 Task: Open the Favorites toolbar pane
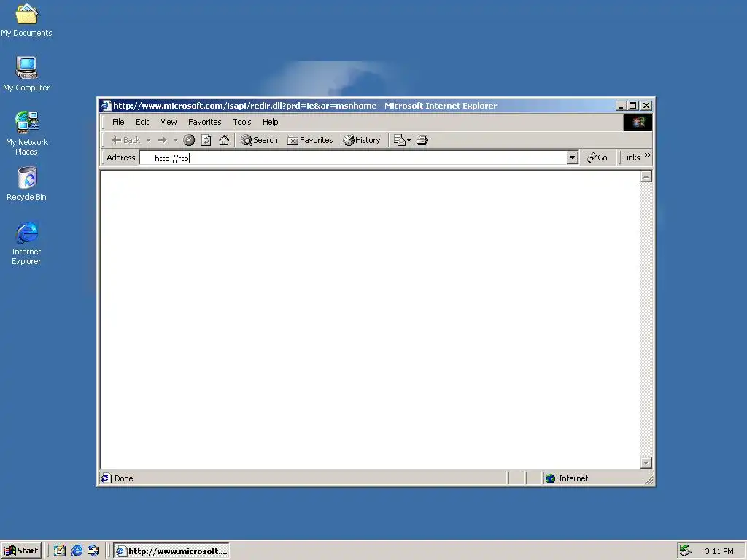(310, 140)
